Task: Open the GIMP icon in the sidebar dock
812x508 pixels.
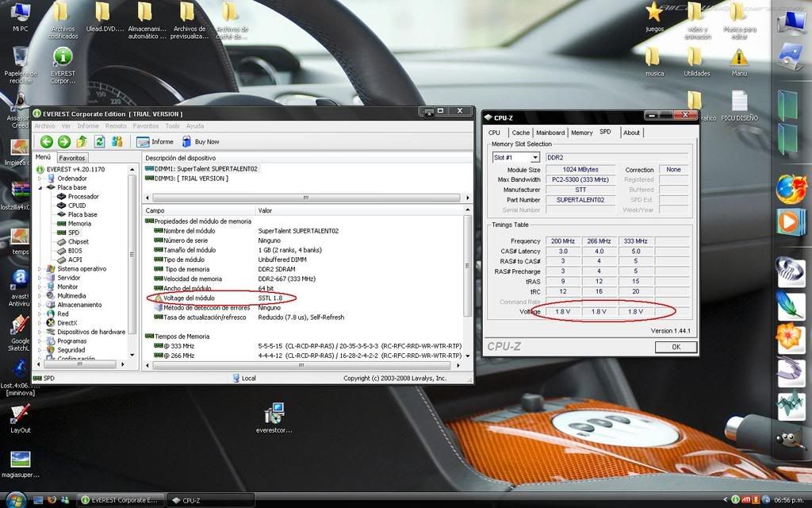Action: tap(791, 441)
